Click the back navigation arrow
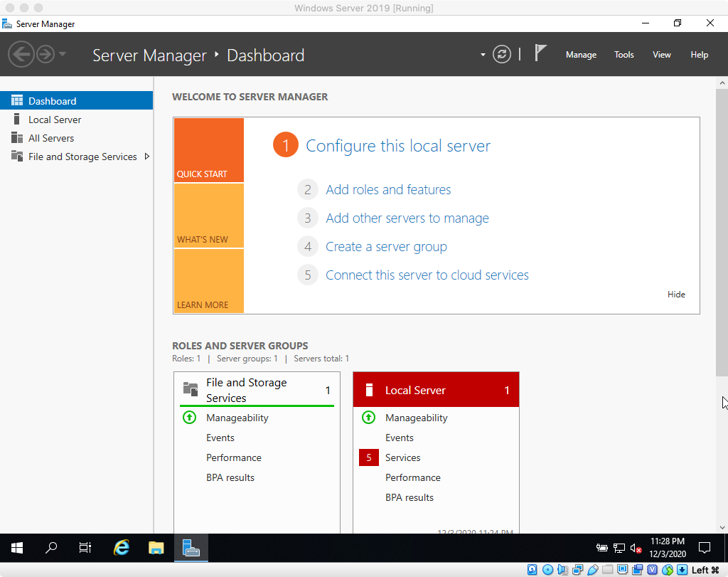Image resolution: width=728 pixels, height=577 pixels. click(x=21, y=54)
